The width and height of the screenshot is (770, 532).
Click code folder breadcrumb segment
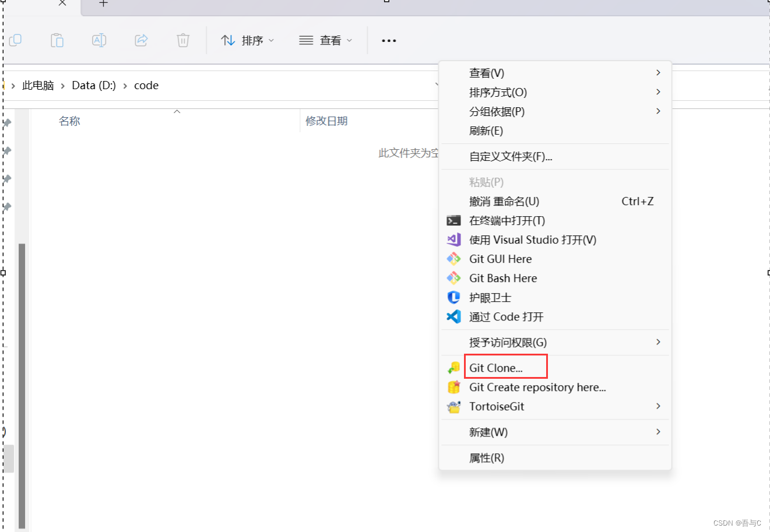146,86
